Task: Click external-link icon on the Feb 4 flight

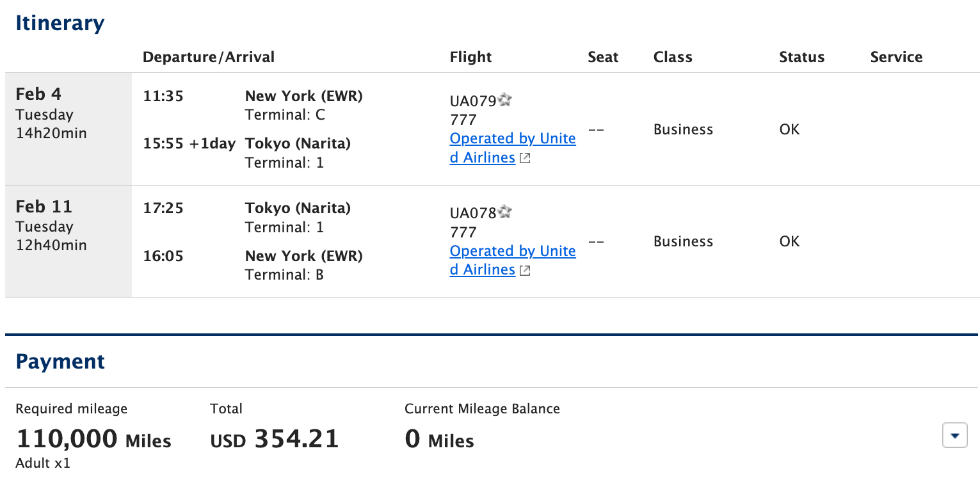Action: (x=525, y=159)
